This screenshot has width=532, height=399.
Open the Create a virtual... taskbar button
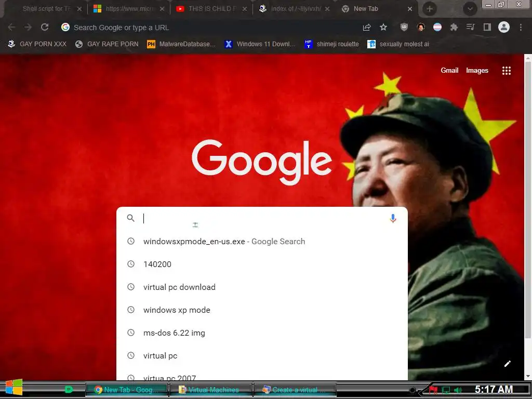click(x=295, y=390)
